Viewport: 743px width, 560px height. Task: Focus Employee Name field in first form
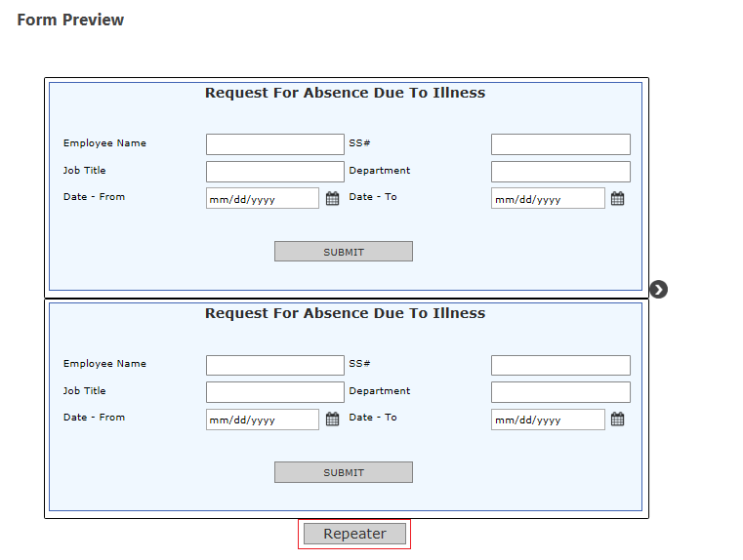[x=274, y=144]
